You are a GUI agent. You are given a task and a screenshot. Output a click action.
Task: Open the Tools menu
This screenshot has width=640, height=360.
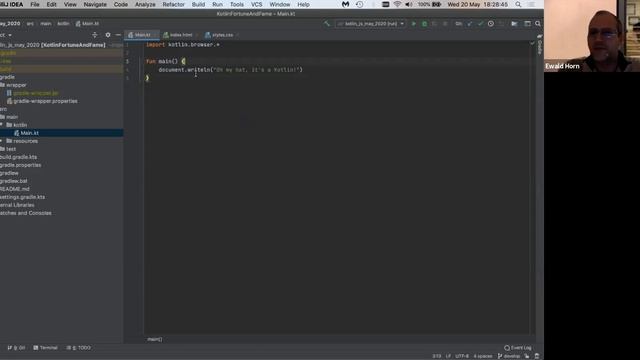pyautogui.click(x=237, y=4)
